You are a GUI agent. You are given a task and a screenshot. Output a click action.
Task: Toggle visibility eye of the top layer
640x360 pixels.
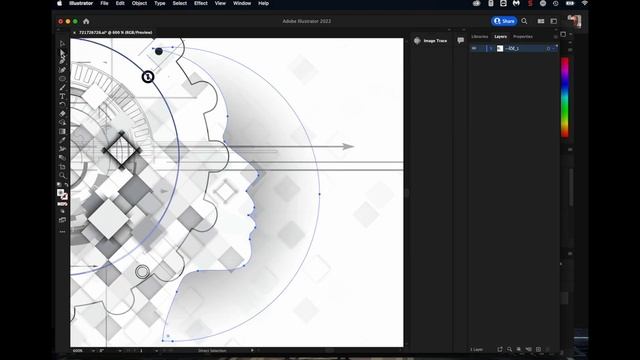(x=474, y=49)
